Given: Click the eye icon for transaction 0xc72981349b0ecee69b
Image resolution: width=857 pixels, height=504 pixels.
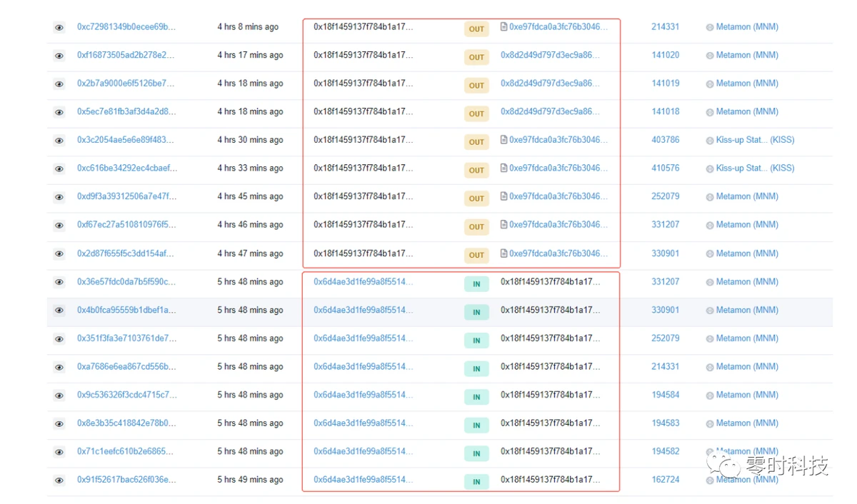Looking at the screenshot, I should 59,28.
